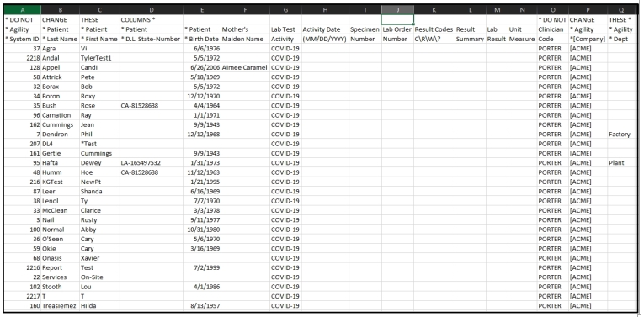Select the Activity Date header cell
Viewport: 644px width, 317px height.
pyautogui.click(x=325, y=29)
